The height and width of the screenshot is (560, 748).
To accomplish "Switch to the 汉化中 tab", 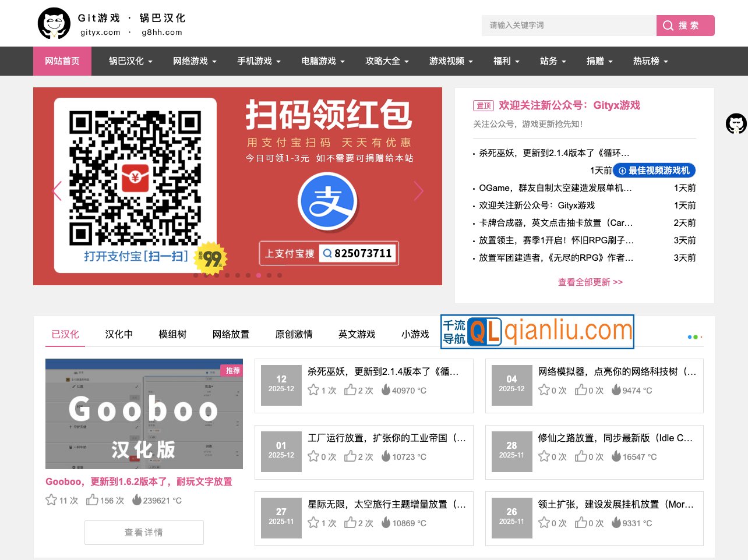I will pyautogui.click(x=118, y=334).
